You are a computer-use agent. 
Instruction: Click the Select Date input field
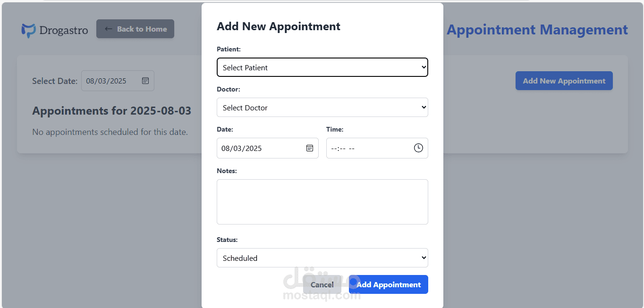click(x=118, y=81)
